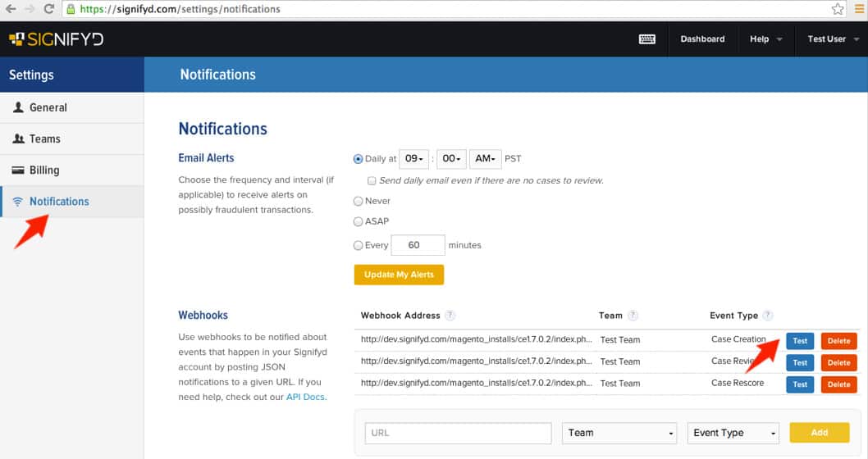
Task: Open the browser hamburger menu
Action: click(859, 9)
